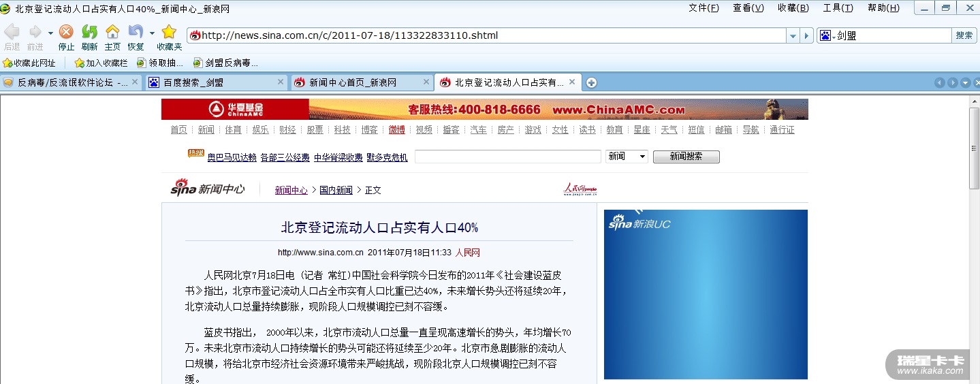Click the Go arrow next to address bar
The image size is (980, 384).
pos(807,35)
